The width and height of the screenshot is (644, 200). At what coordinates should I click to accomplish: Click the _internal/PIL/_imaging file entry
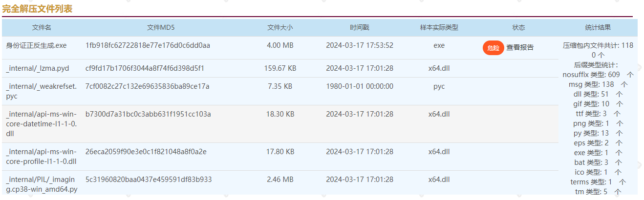[x=42, y=184]
